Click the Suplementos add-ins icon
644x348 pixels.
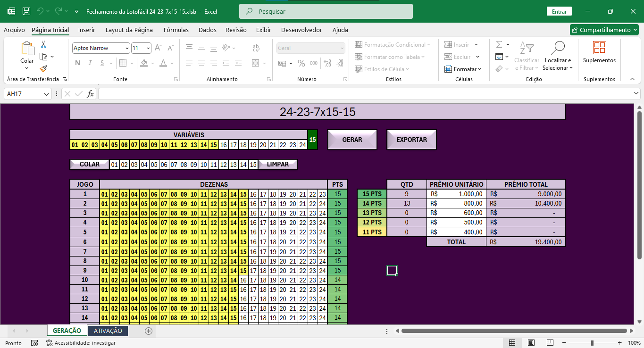[x=600, y=48]
